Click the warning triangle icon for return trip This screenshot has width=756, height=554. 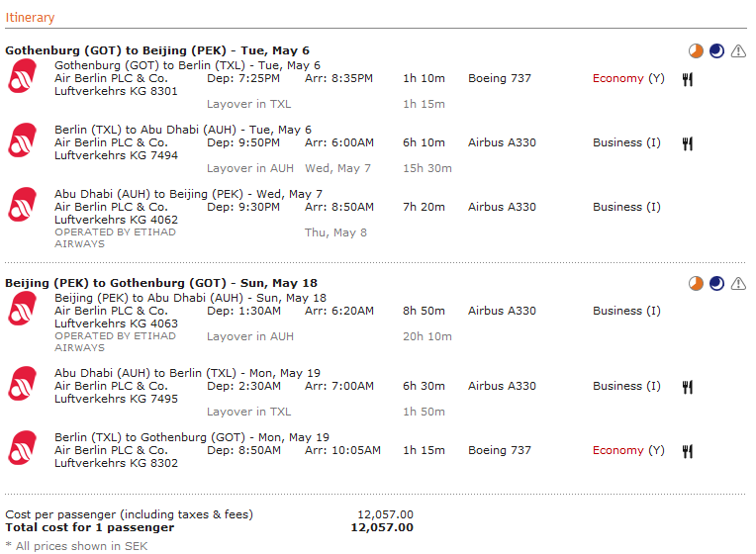[738, 284]
